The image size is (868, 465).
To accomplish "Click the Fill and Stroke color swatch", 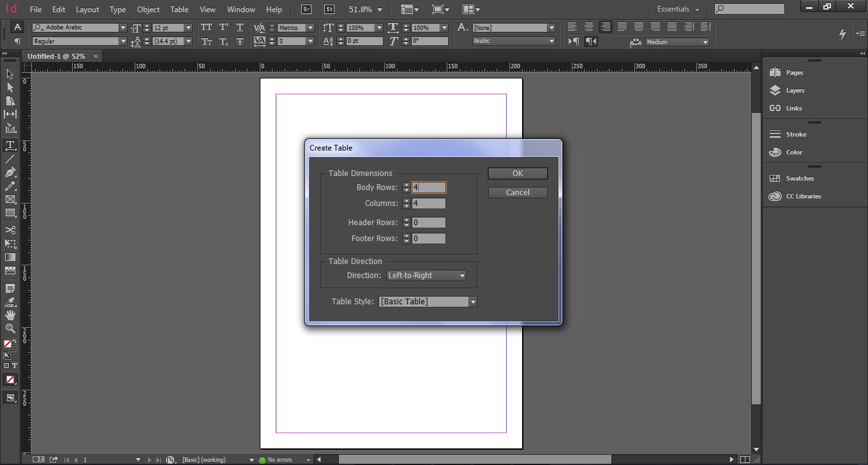I will (x=10, y=346).
